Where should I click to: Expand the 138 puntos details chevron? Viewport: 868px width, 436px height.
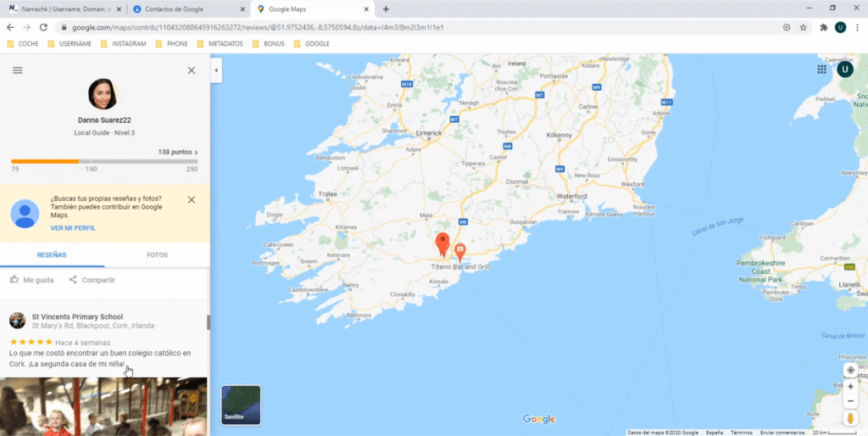coord(196,153)
